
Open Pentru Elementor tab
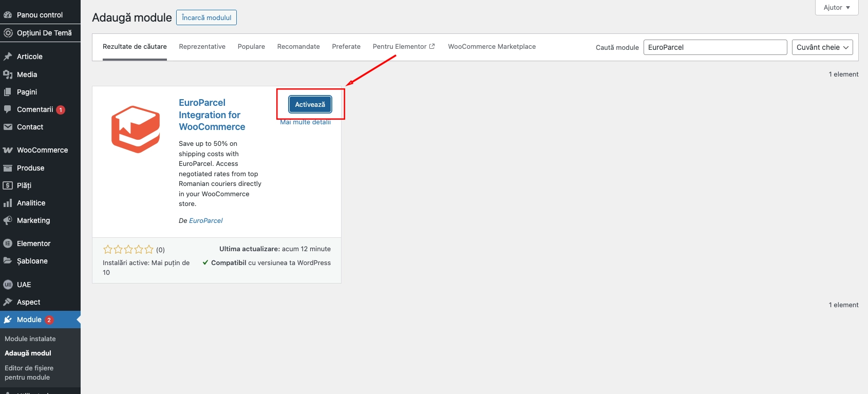[404, 47]
